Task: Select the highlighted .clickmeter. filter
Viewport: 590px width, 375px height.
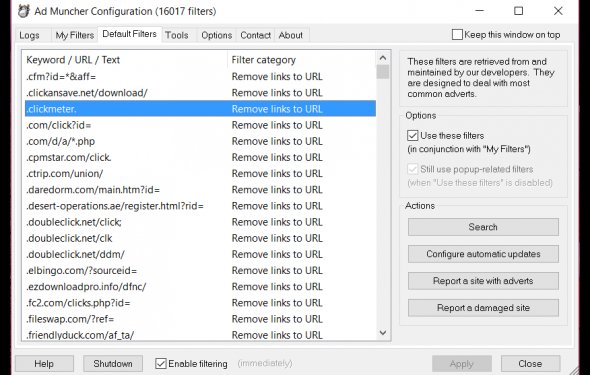Action: point(200,109)
